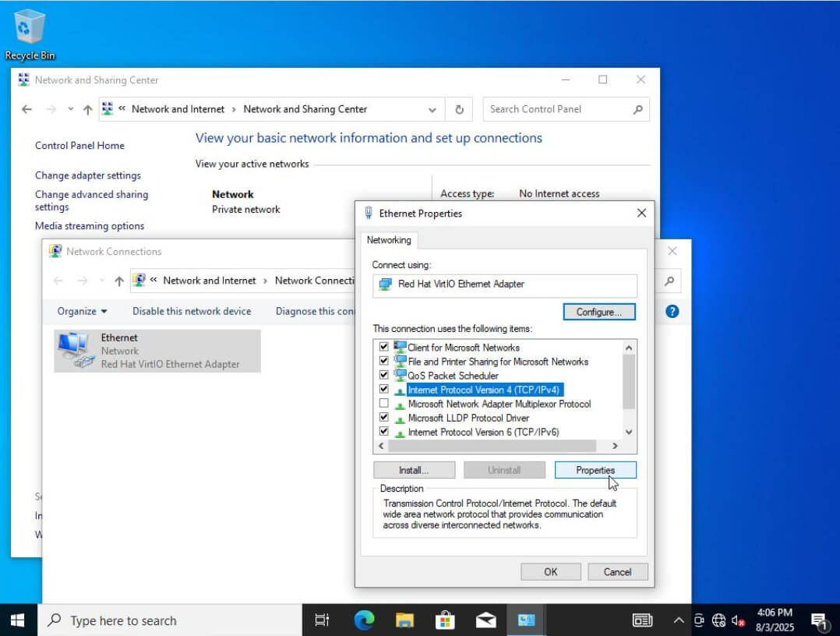Click the up arrow in Network Connections window
This screenshot has width=840, height=636.
click(x=119, y=281)
